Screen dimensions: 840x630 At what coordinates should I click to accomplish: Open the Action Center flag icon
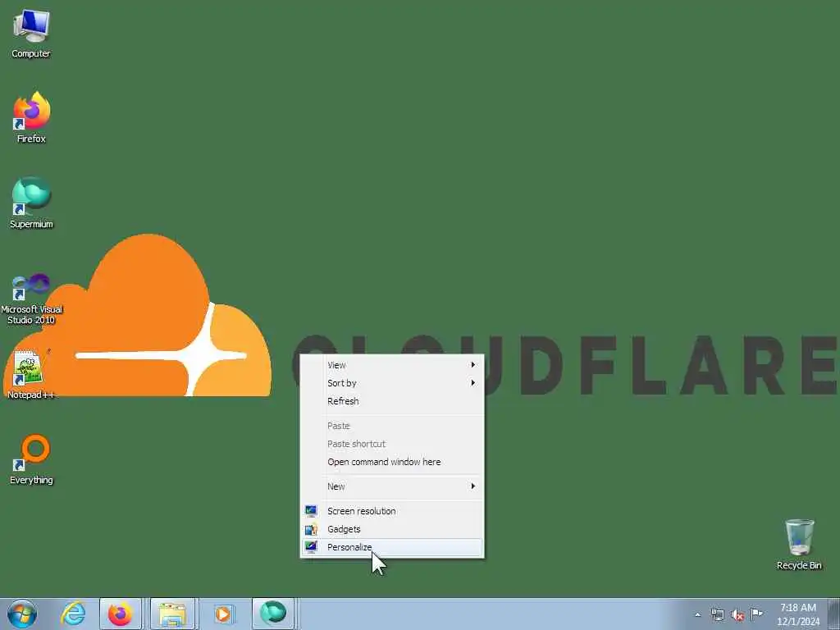tap(756, 614)
